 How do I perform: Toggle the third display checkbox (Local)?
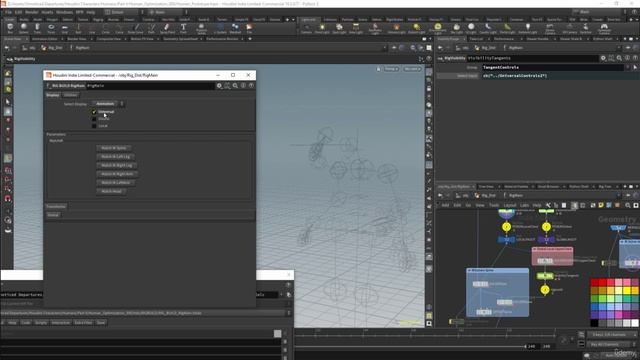click(94, 126)
